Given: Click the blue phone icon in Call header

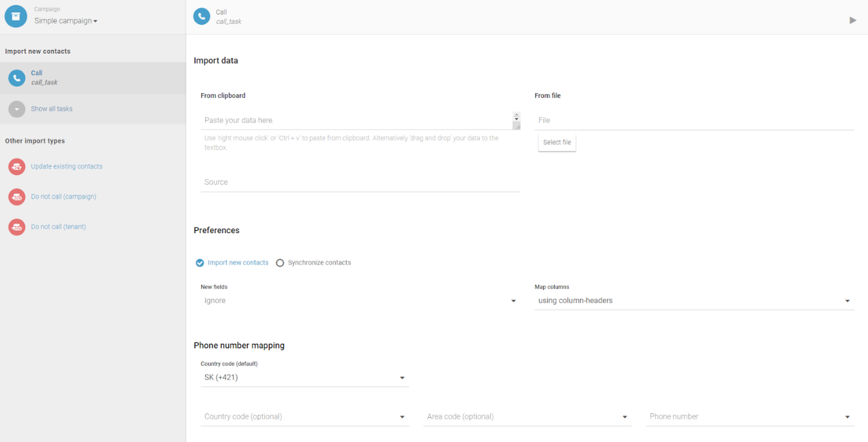Looking at the screenshot, I should coord(202,17).
